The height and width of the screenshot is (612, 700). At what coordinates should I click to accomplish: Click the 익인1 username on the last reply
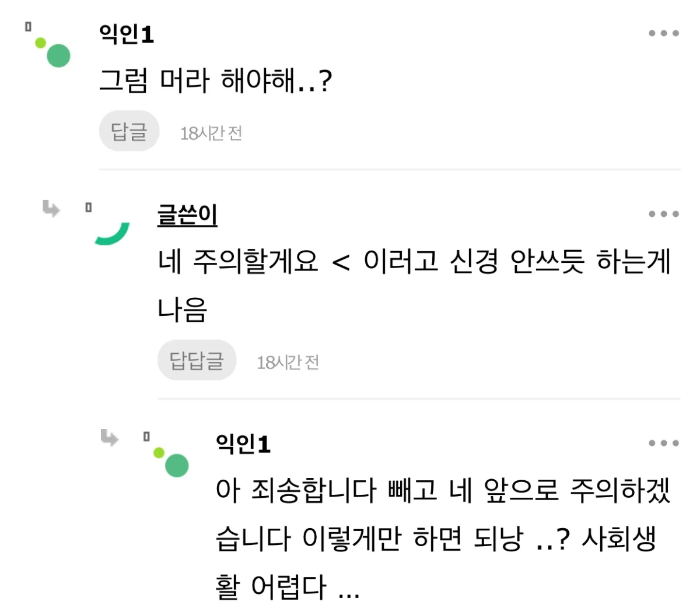pyautogui.click(x=243, y=444)
